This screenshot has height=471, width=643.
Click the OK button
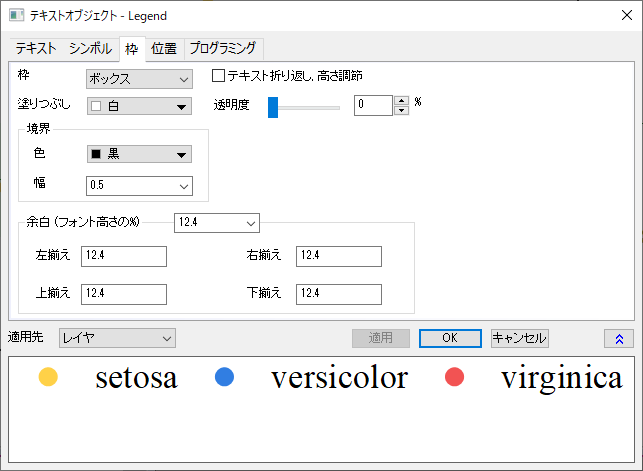[x=450, y=338]
